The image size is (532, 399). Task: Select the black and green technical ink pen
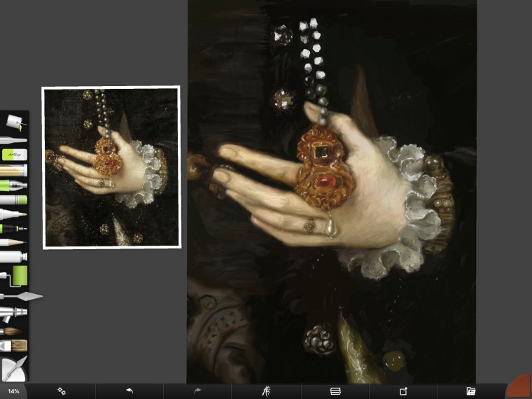click(13, 229)
